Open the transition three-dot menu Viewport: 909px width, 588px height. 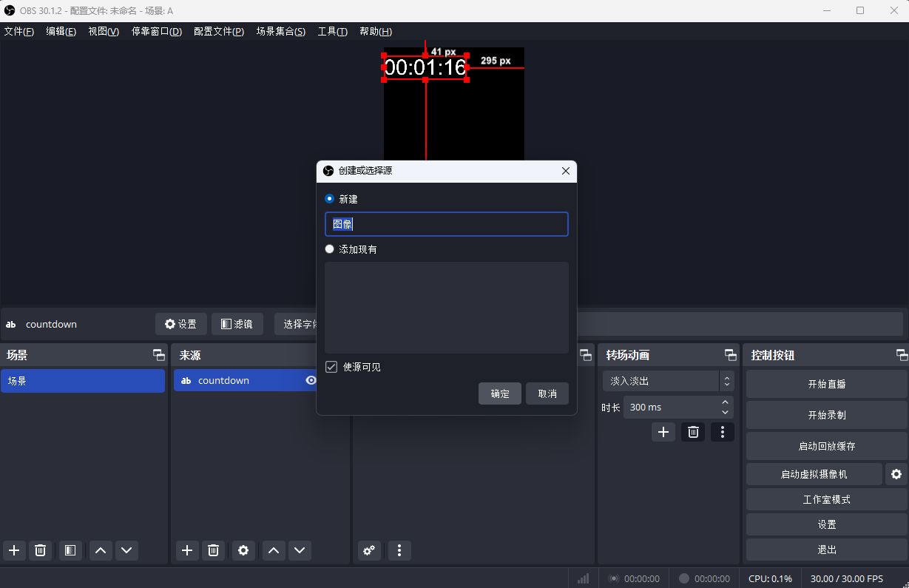coord(723,432)
